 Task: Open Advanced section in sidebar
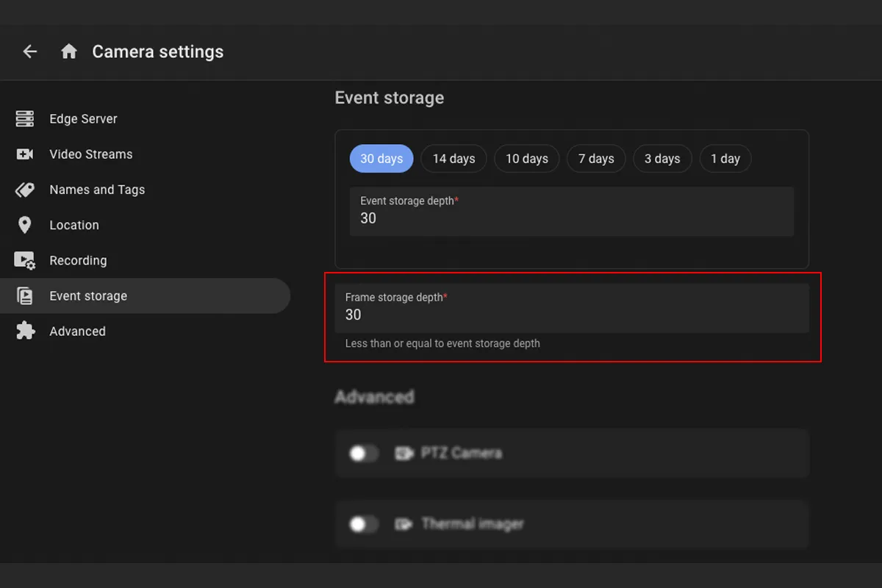click(146, 331)
